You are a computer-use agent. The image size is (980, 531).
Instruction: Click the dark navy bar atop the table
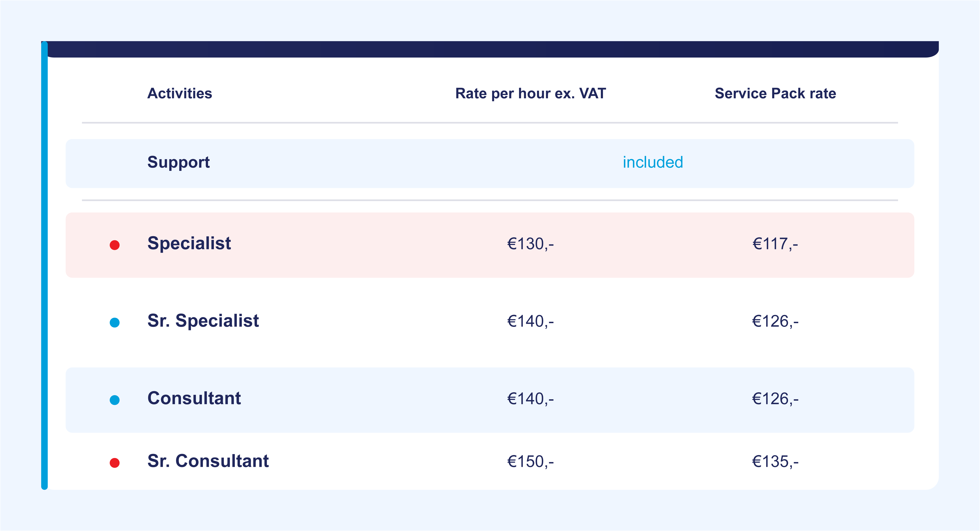pyautogui.click(x=491, y=49)
